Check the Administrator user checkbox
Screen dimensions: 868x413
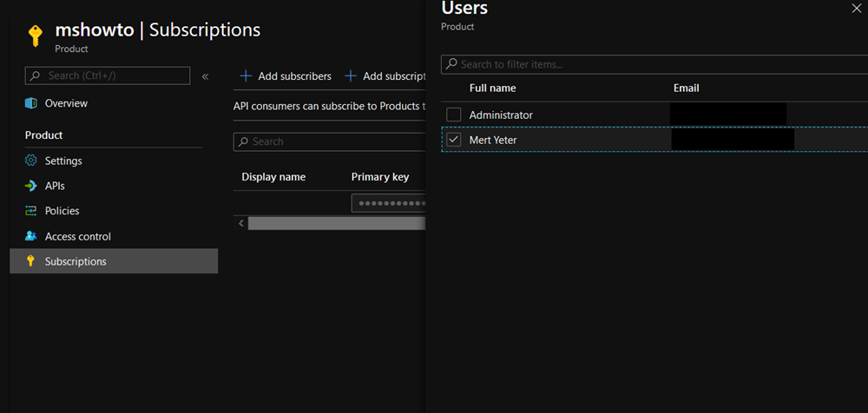[x=453, y=115]
